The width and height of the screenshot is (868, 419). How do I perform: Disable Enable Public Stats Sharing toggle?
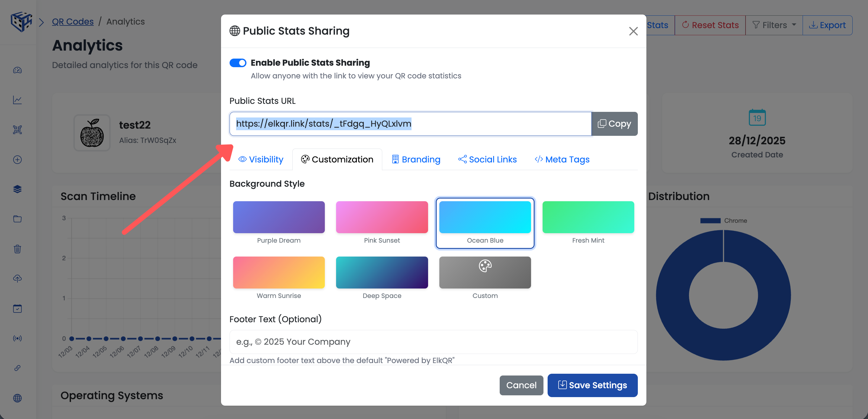point(238,62)
